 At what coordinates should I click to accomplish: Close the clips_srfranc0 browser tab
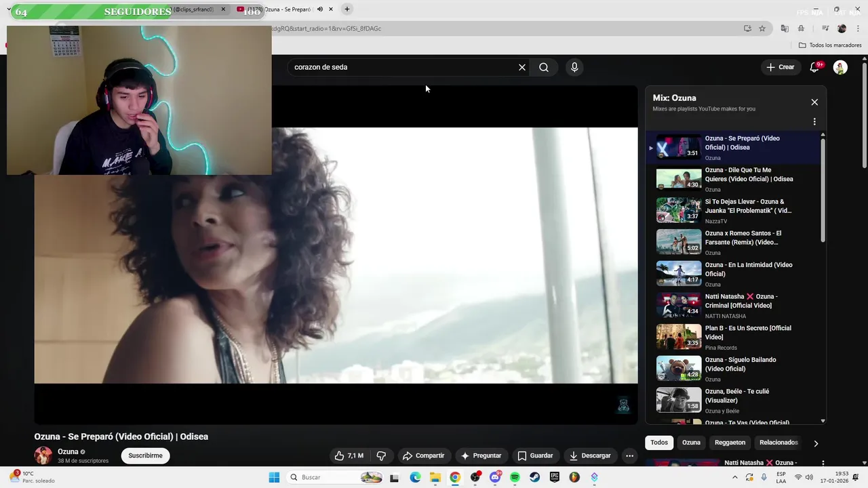[x=223, y=9]
